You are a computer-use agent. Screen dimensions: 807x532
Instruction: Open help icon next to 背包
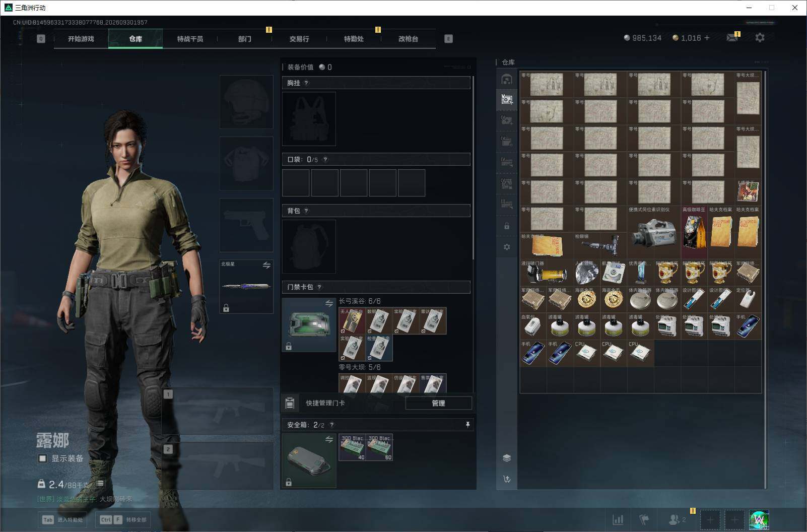pyautogui.click(x=306, y=211)
